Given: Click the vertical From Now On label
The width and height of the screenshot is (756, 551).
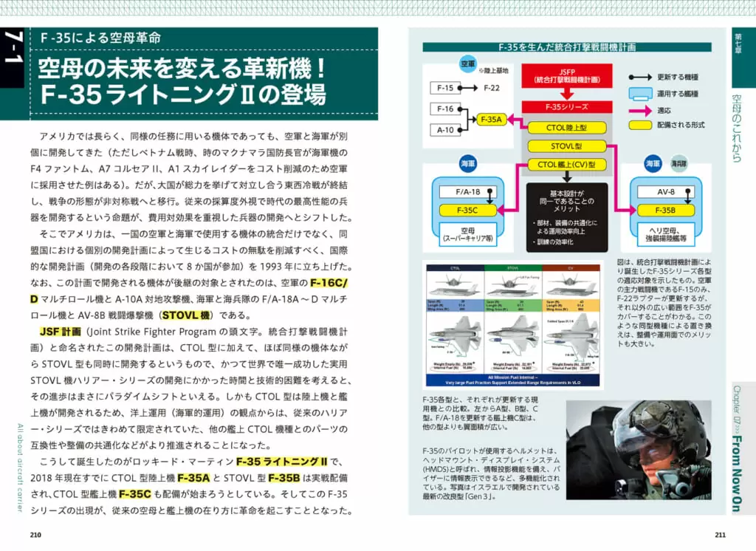Looking at the screenshot, I should point(737,473).
